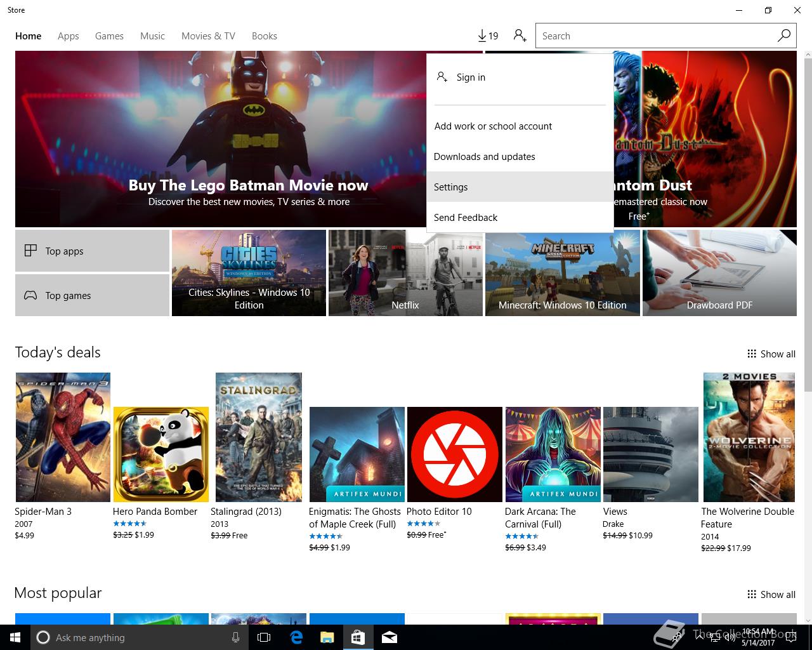
Task: Choose Add work or school account
Action: 520,126
